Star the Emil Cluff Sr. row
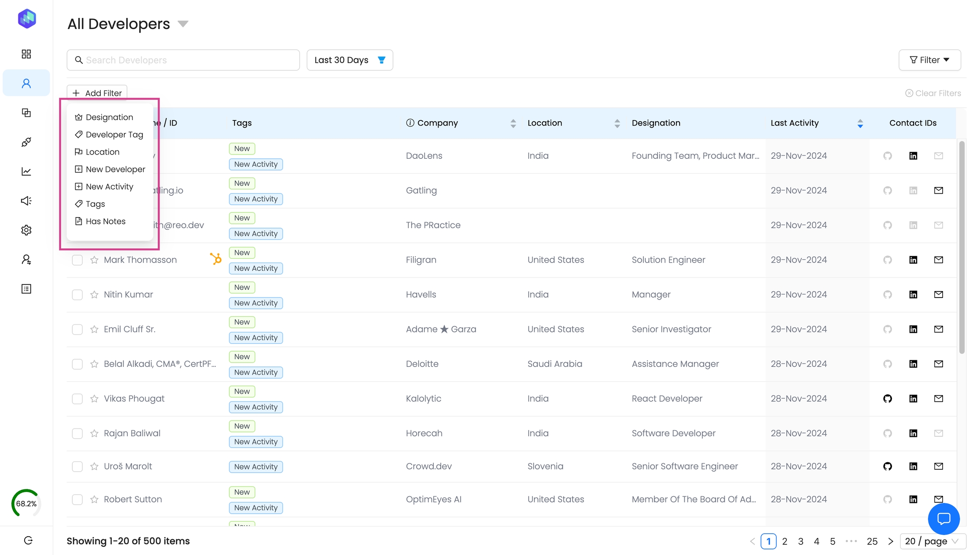 click(94, 329)
